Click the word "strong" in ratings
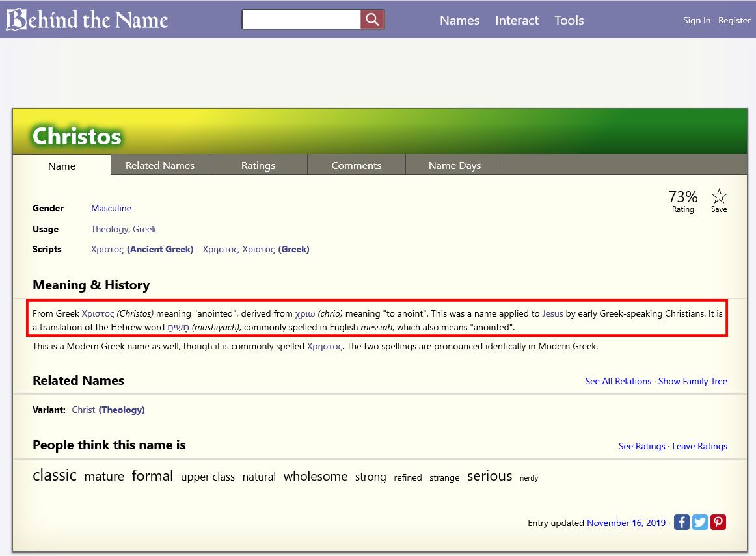Image resolution: width=756 pixels, height=556 pixels. tap(371, 477)
